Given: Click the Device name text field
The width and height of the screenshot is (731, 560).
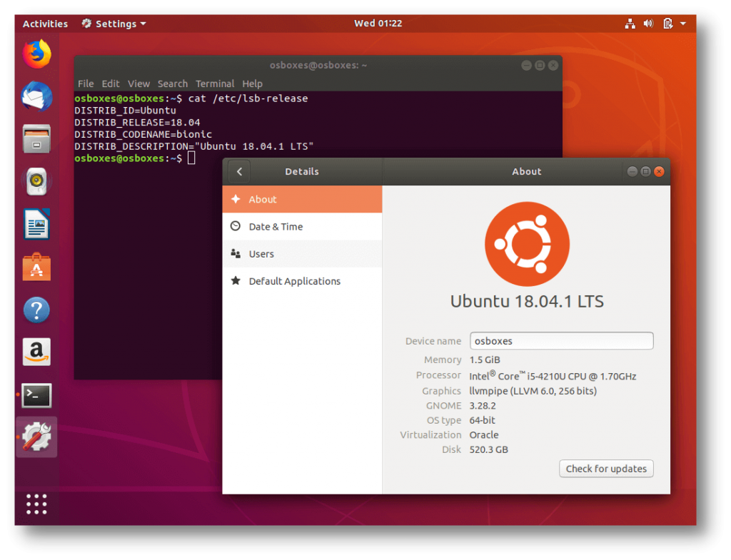Looking at the screenshot, I should click(561, 341).
